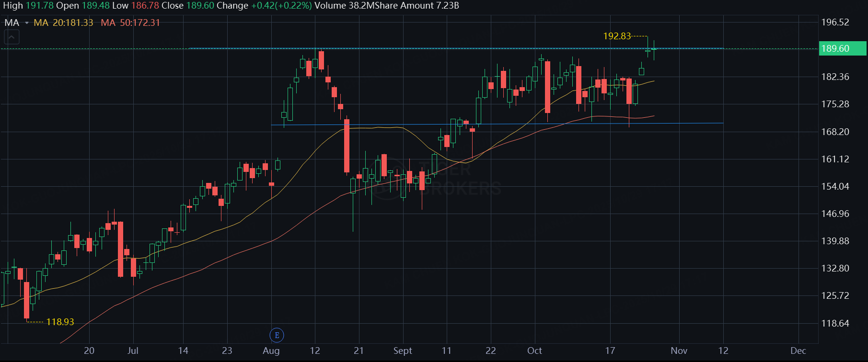Image resolution: width=868 pixels, height=362 pixels.
Task: Click the 192.83 high price marker
Action: point(617,36)
